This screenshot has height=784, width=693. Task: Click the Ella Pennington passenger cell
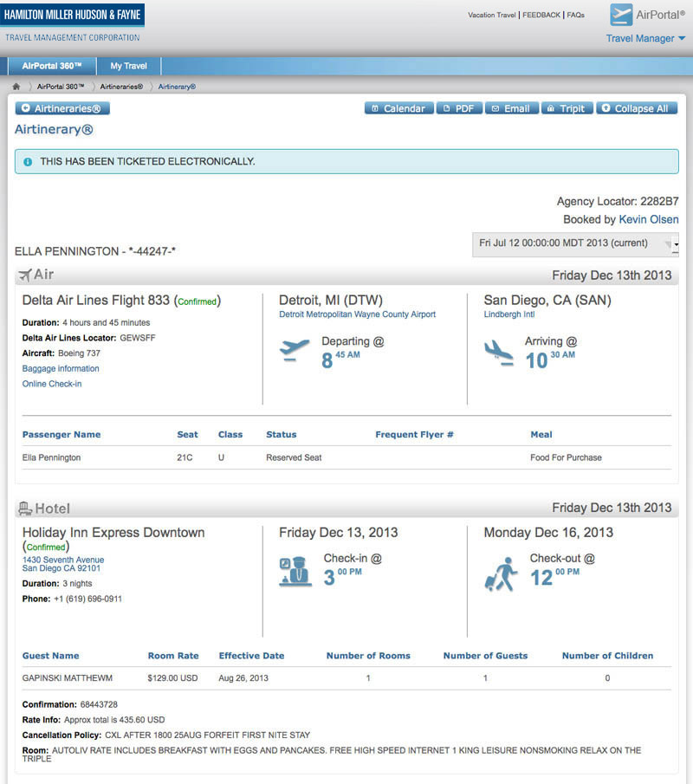coord(51,457)
